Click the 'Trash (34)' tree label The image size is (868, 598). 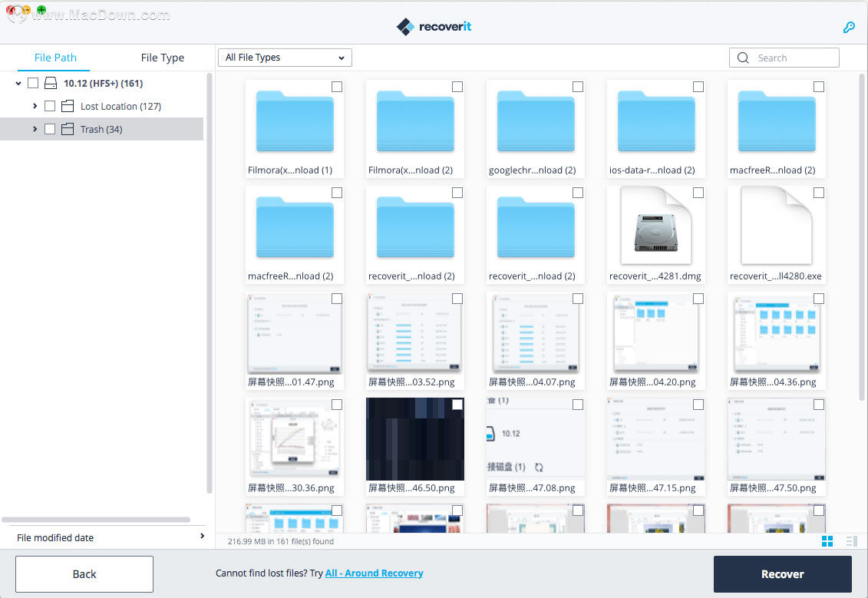pyautogui.click(x=101, y=129)
